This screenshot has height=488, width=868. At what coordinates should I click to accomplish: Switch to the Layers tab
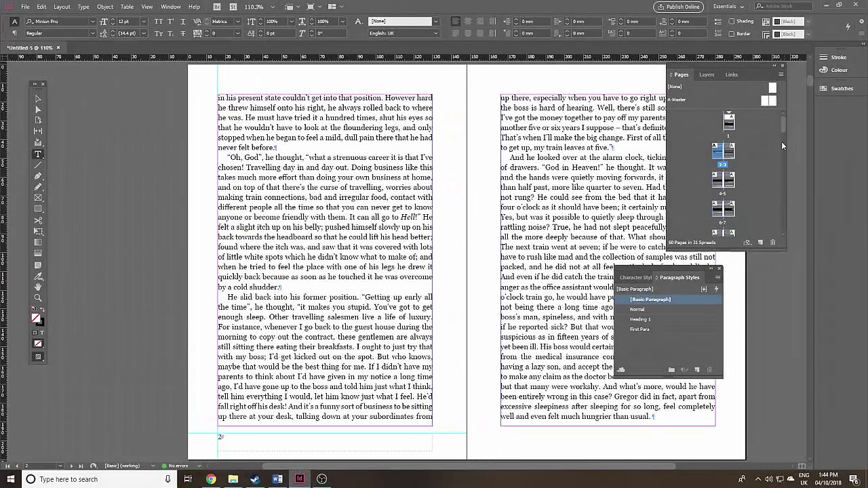click(x=707, y=75)
